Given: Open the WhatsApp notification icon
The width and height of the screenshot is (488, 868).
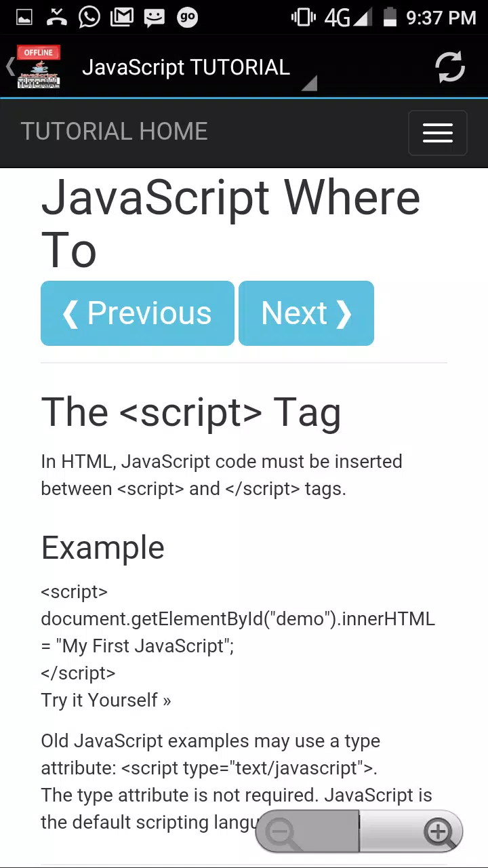Looking at the screenshot, I should coord(89,17).
